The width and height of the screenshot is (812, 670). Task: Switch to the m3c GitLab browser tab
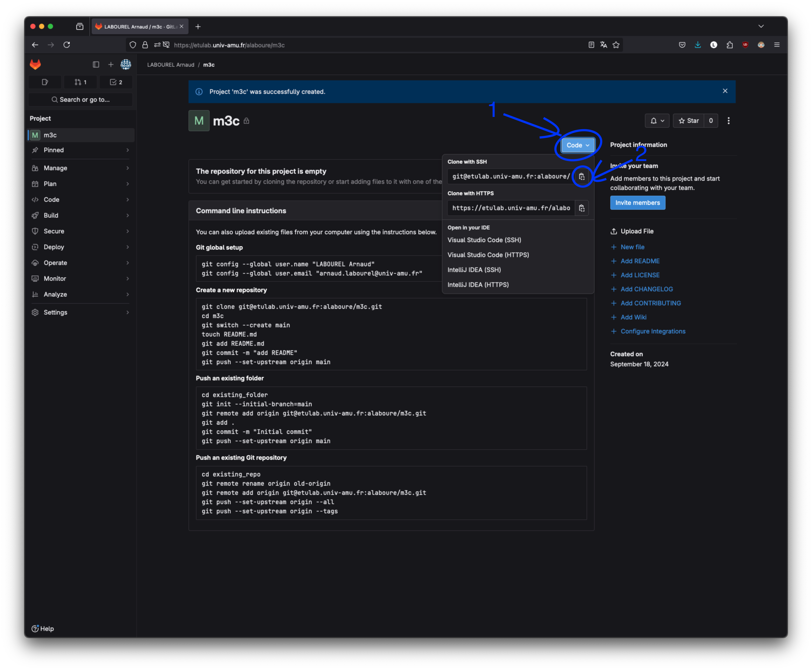(140, 27)
